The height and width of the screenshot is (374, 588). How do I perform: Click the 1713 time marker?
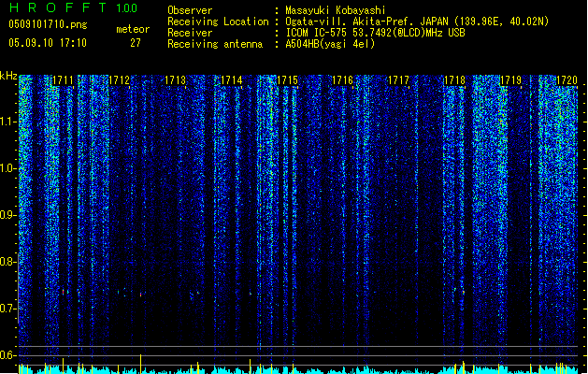[x=175, y=80]
